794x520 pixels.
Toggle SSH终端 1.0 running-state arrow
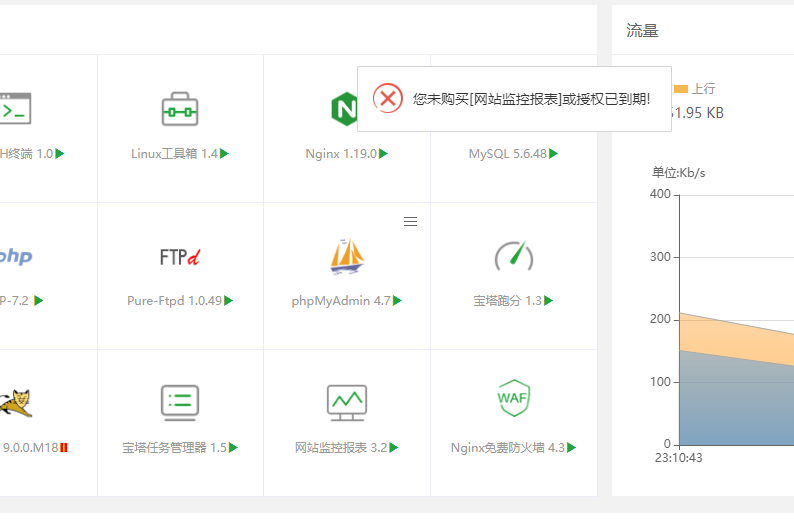point(60,153)
